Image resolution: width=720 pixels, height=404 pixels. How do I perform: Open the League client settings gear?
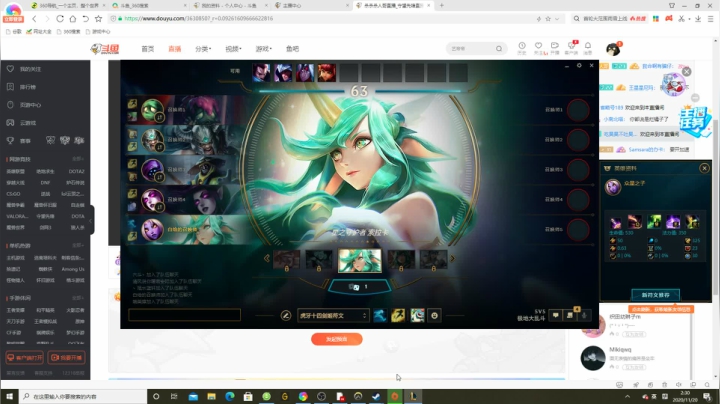tap(579, 66)
